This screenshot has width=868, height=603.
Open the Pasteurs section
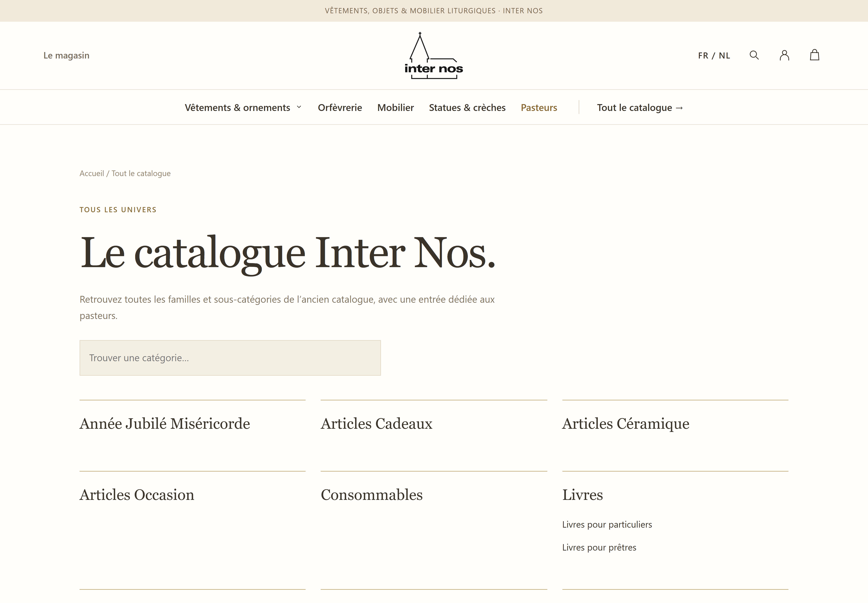[539, 108]
